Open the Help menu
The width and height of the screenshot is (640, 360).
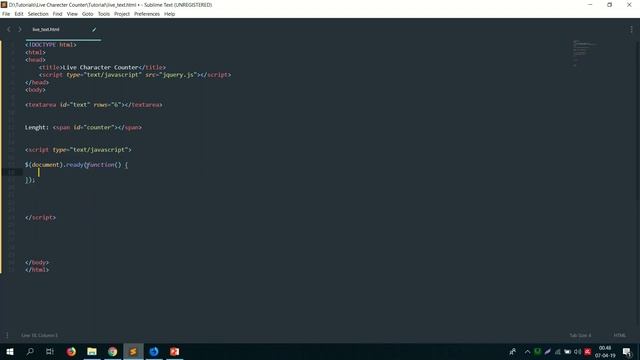click(x=169, y=14)
